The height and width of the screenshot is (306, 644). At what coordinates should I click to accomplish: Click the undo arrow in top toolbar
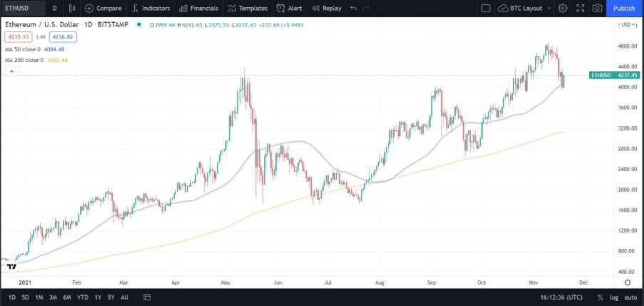[354, 9]
